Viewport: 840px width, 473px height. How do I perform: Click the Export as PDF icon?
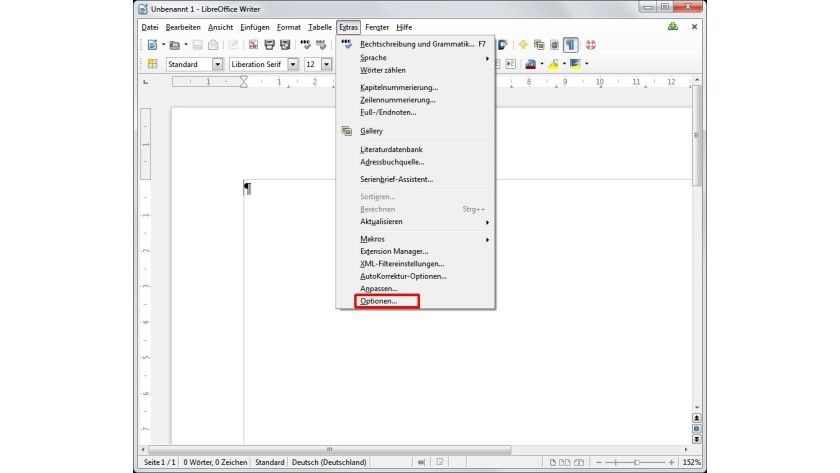tap(253, 45)
